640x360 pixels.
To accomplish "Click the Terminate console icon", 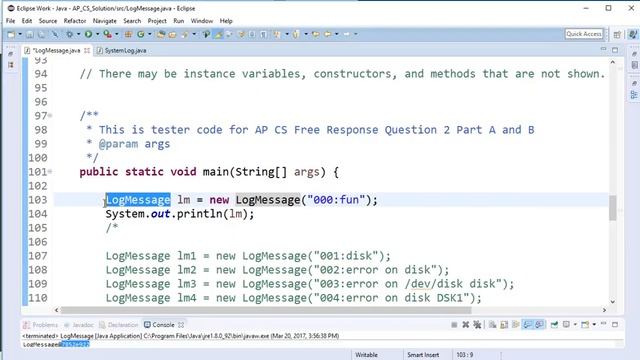I will [454, 325].
